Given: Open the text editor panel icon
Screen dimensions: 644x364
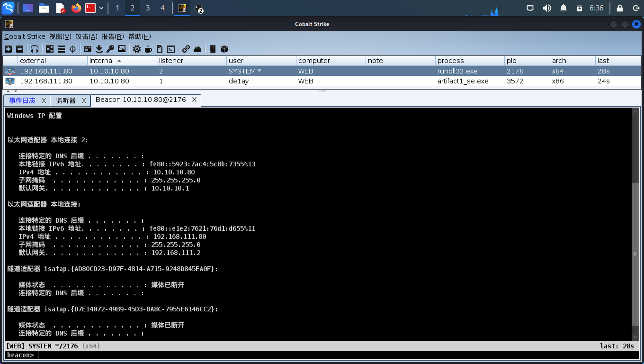Looking at the screenshot, I should 60,8.
